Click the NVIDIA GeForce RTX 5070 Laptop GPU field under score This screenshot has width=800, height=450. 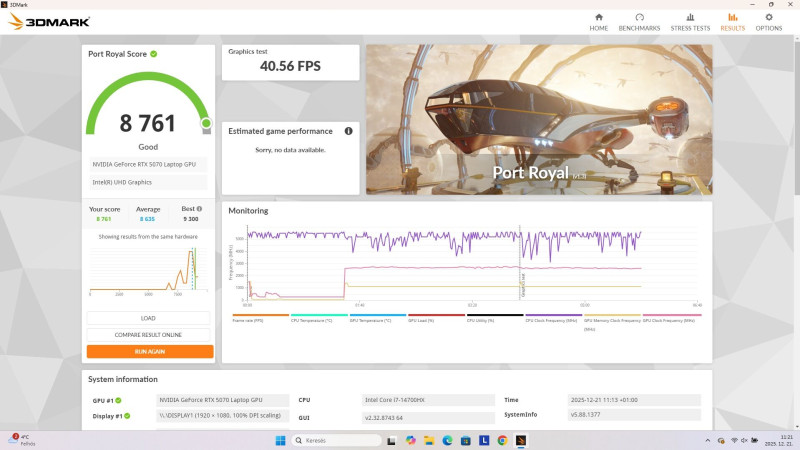click(x=148, y=164)
